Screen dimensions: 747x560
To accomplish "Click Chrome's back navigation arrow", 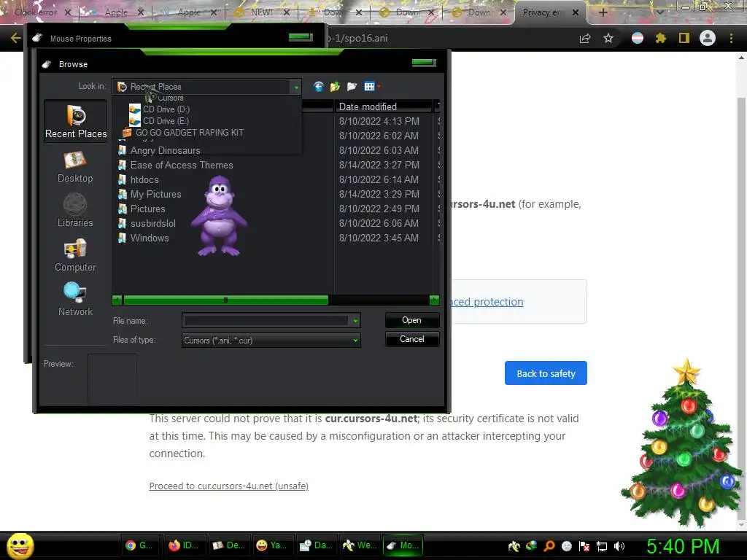I will click(x=15, y=38).
